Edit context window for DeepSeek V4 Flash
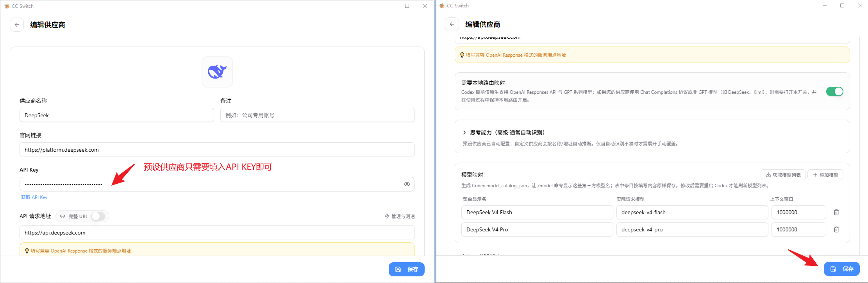868x283 pixels. coord(799,212)
